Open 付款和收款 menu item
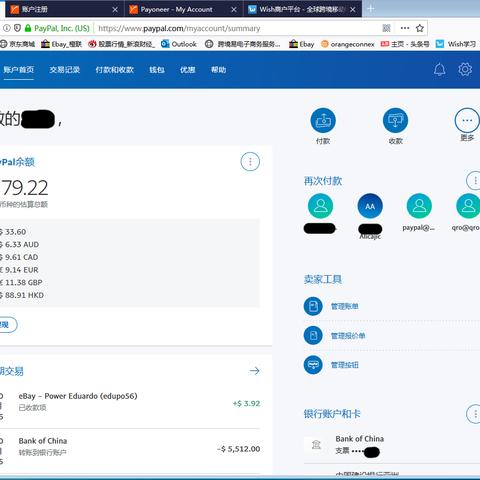Viewport: 480px width, 480px height. (x=114, y=70)
